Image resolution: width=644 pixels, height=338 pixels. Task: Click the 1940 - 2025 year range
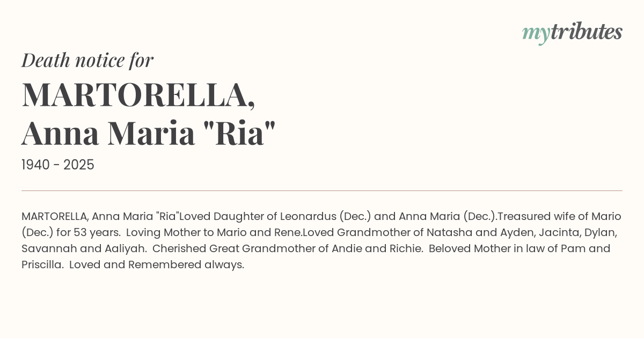click(58, 165)
